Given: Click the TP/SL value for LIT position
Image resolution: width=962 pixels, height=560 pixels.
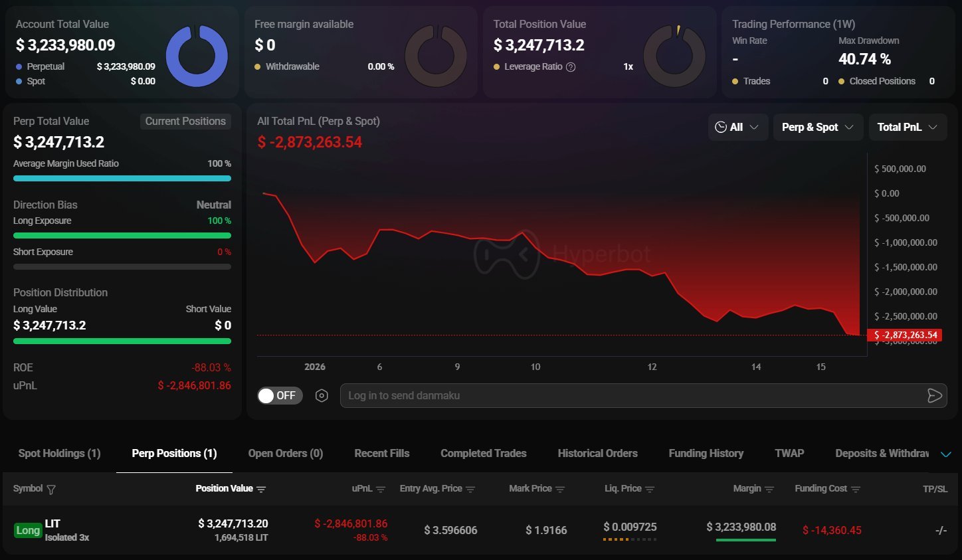Looking at the screenshot, I should click(940, 531).
